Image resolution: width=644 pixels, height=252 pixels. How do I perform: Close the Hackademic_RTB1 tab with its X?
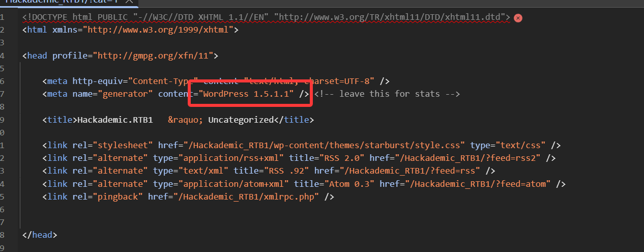pos(129,2)
